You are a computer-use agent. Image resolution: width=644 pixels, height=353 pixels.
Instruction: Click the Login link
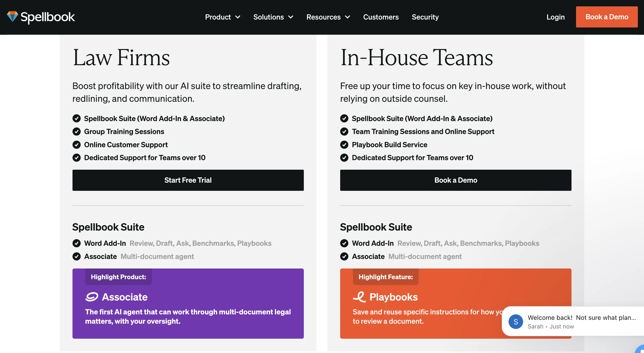click(555, 17)
